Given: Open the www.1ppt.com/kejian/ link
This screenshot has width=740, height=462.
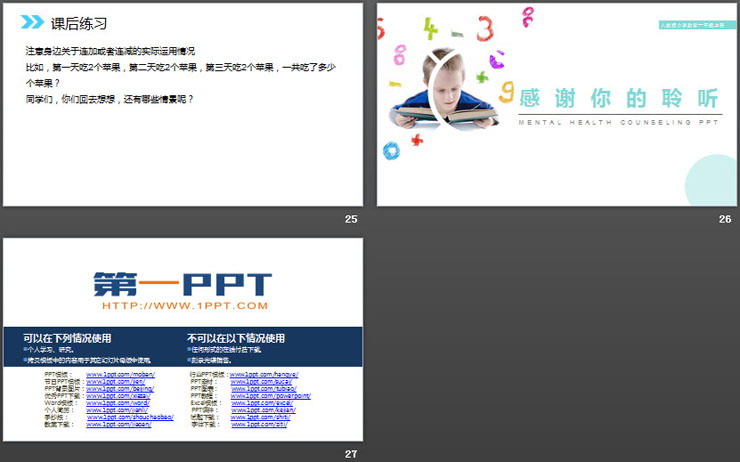Looking at the screenshot, I should point(263,410).
